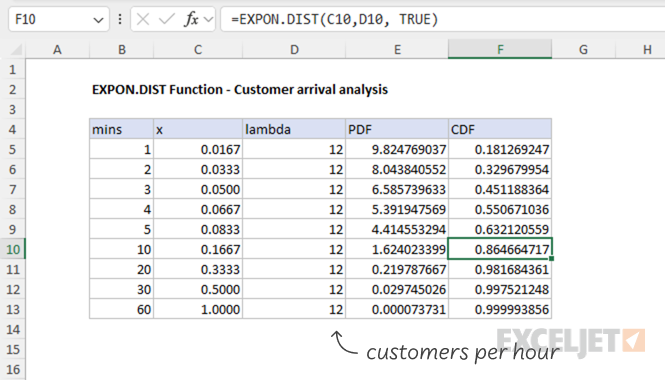Click the 'CDF' header cell
This screenshot has width=665, height=380.
click(x=500, y=129)
